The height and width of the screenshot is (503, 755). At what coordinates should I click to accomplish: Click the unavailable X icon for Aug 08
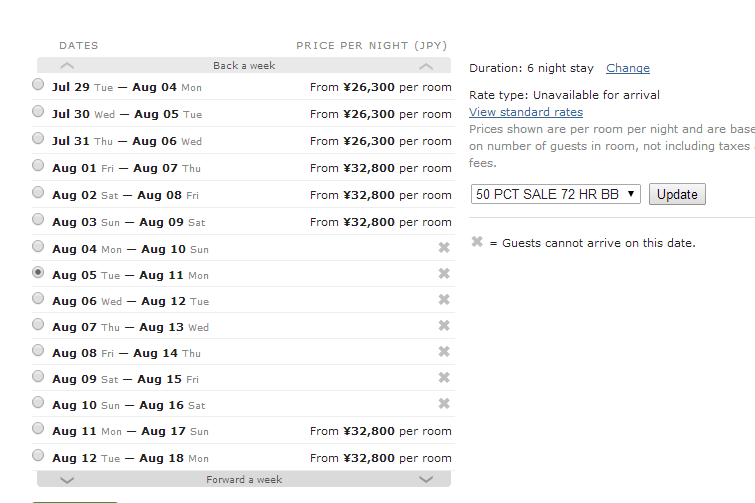[x=444, y=352]
